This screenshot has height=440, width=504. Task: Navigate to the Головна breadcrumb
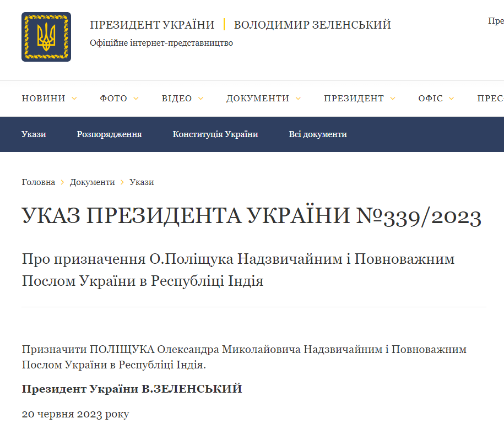37,182
